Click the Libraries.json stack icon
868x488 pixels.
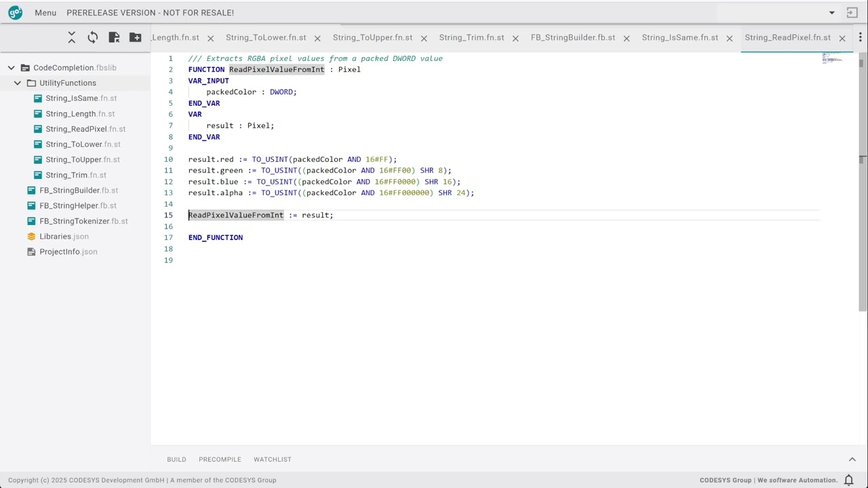coord(31,237)
